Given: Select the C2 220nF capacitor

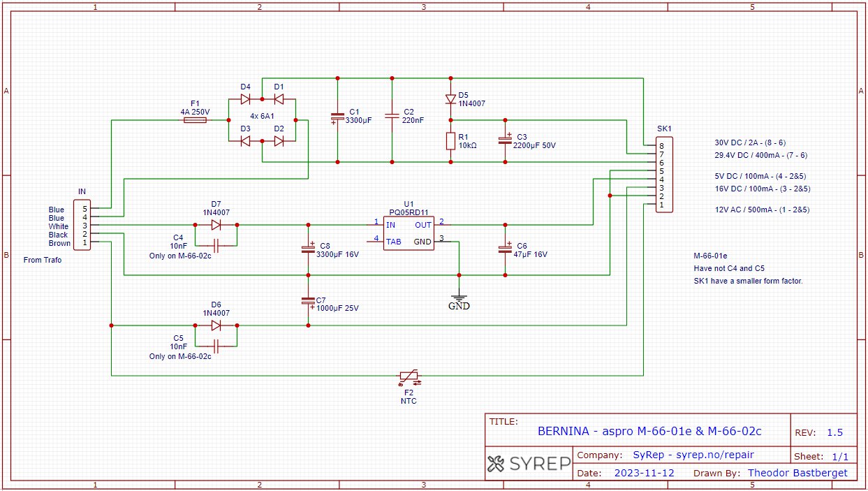Looking at the screenshot, I should coord(392,114).
